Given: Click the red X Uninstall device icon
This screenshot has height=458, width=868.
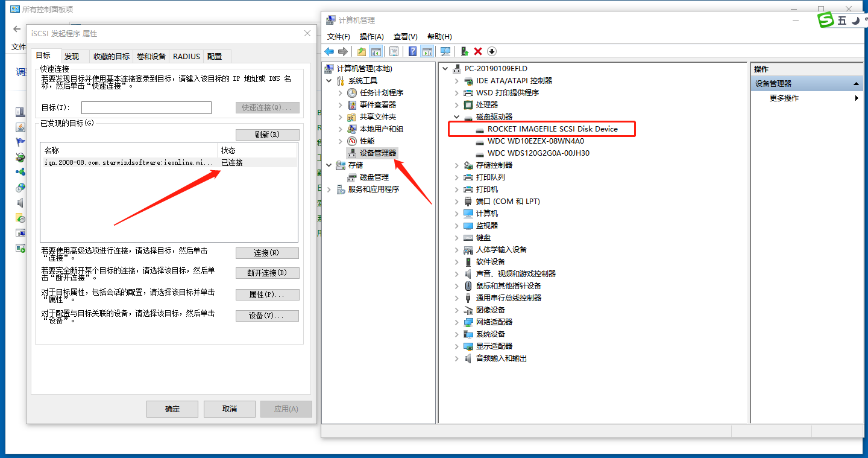Looking at the screenshot, I should (x=478, y=51).
